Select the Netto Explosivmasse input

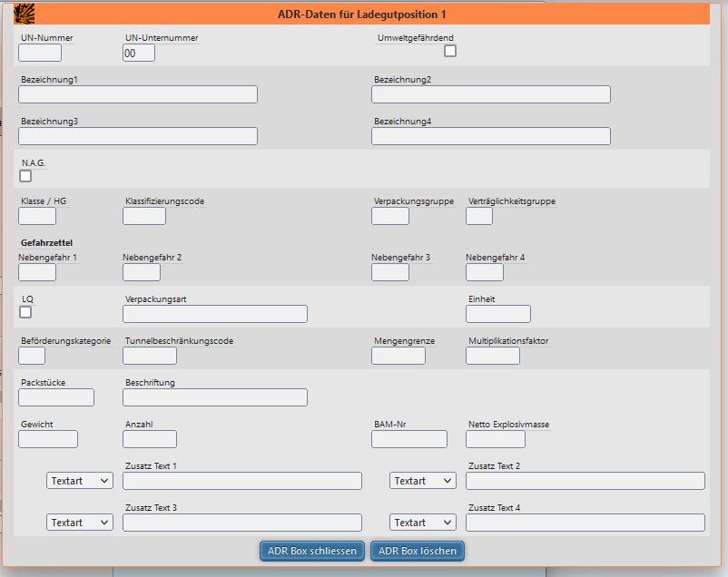pos(496,439)
